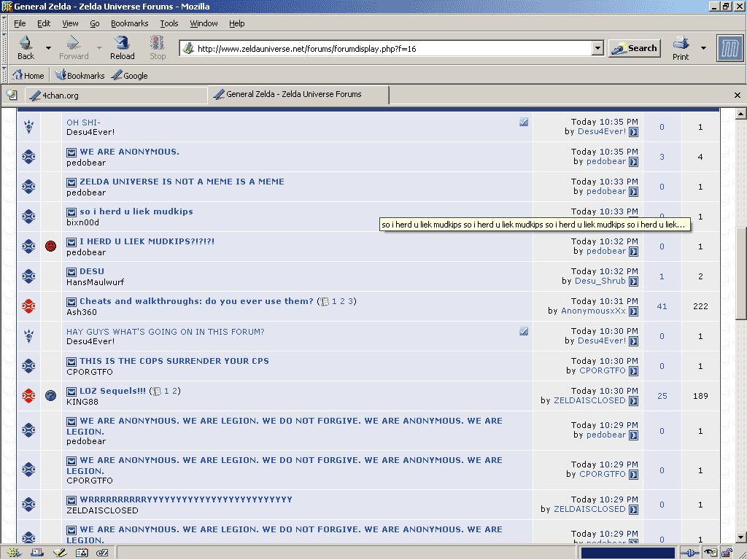This screenshot has width=747, height=560.
Task: Click the Bookmarks personal toolbar item
Action: [80, 75]
